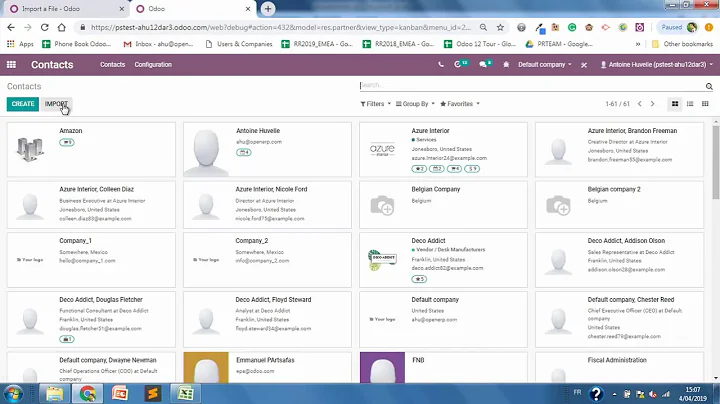Open the Favorites dropdown
Image resolution: width=720 pixels, height=404 pixels.
click(460, 104)
